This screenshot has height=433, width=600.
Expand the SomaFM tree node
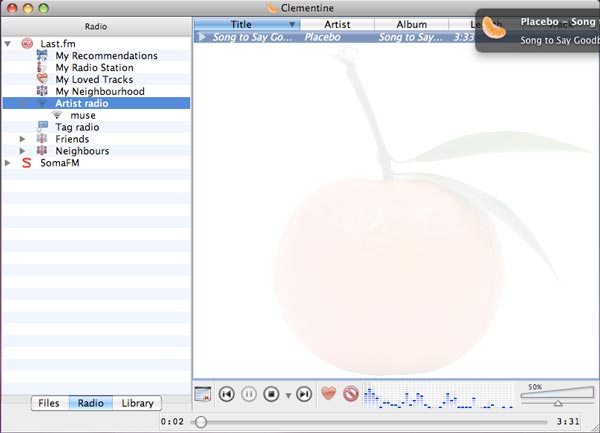8,163
